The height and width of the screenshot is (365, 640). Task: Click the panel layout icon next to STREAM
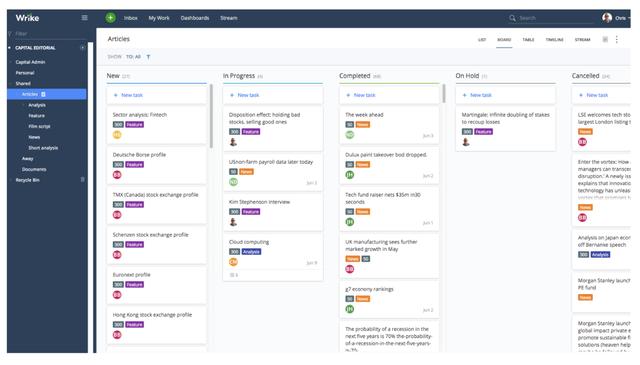click(605, 39)
